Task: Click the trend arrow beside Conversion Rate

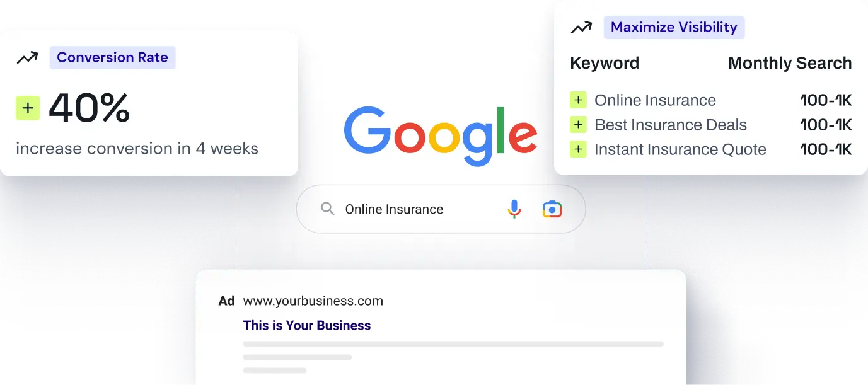Action: pyautogui.click(x=27, y=58)
